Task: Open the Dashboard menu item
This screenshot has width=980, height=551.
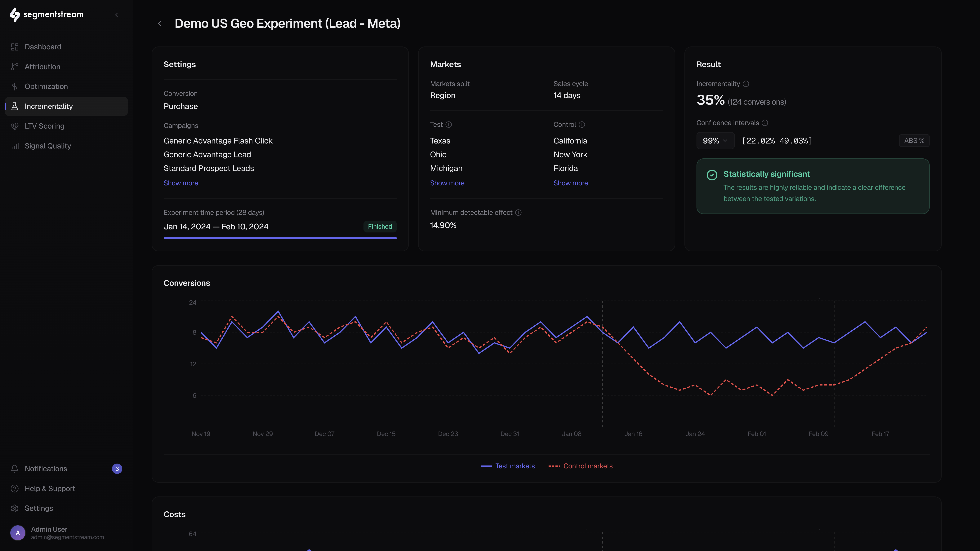Action: (x=66, y=47)
